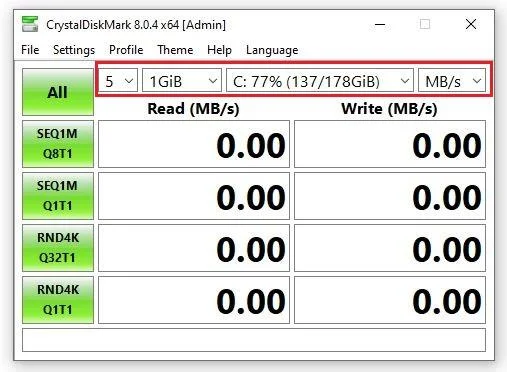Start the SEQ1M Q8T1 test
The width and height of the screenshot is (507, 372).
click(58, 144)
